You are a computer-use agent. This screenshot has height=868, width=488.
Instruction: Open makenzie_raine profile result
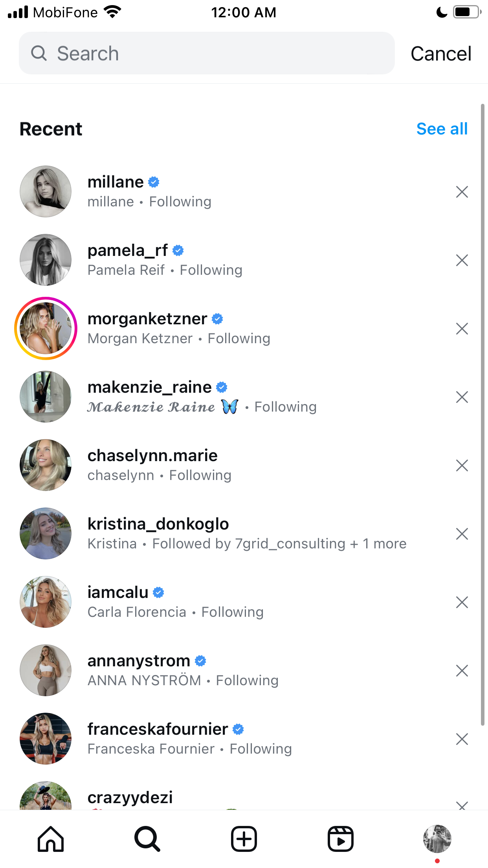point(244,397)
